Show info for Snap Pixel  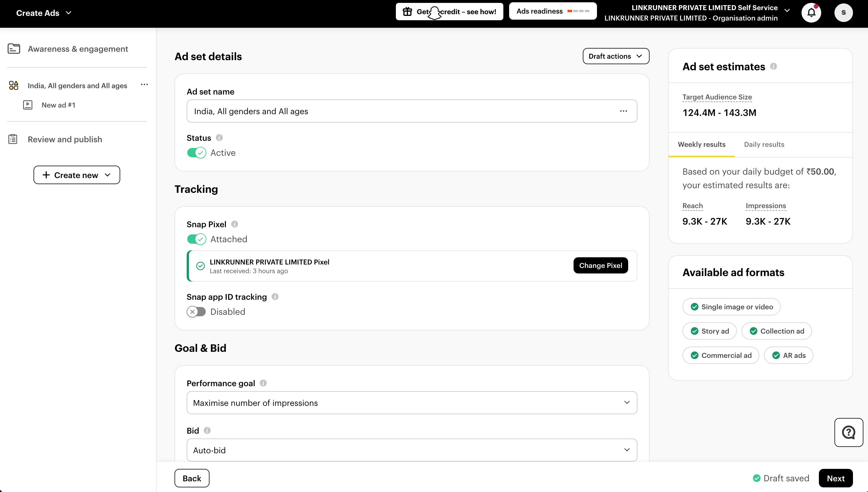(234, 224)
